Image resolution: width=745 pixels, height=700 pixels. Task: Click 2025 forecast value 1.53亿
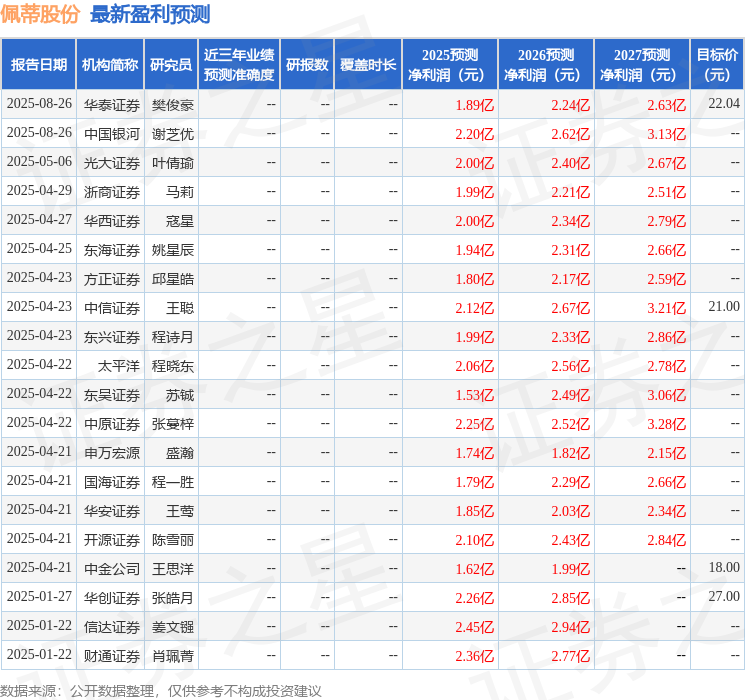point(475,395)
